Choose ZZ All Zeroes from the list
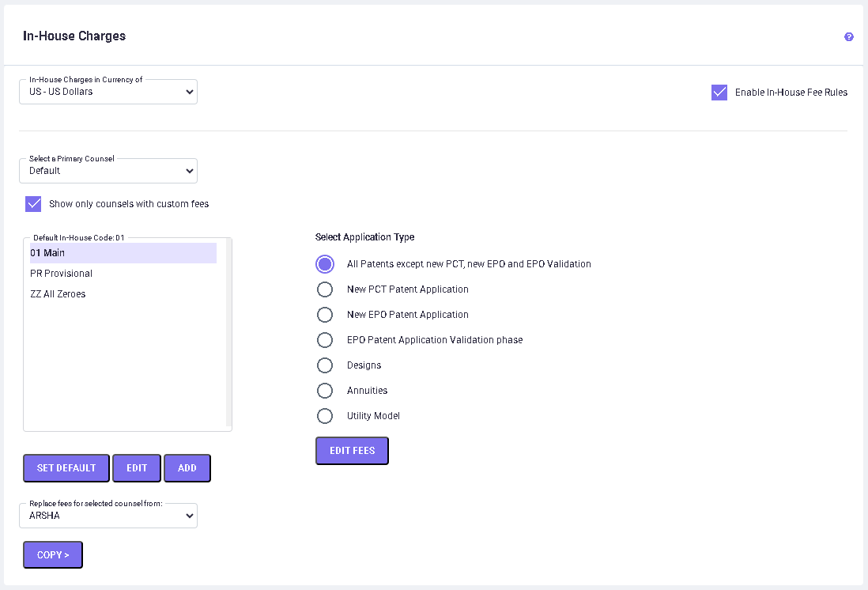868x590 pixels. [58, 294]
